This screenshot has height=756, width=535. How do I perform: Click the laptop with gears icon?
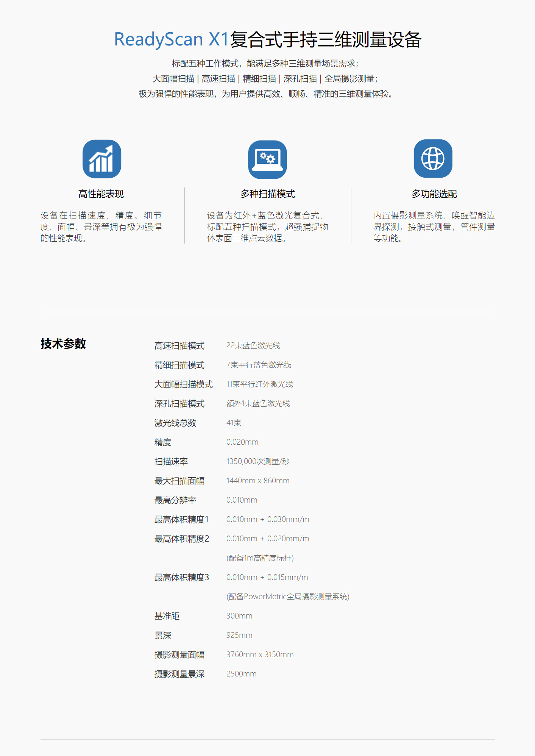coord(267,159)
